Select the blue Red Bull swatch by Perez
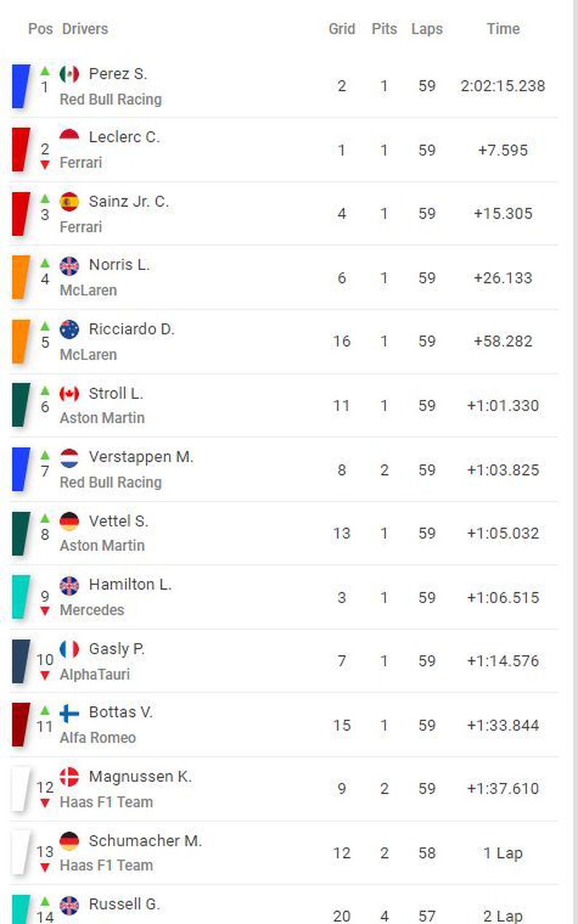Screen dimensions: 578x924 (21, 86)
